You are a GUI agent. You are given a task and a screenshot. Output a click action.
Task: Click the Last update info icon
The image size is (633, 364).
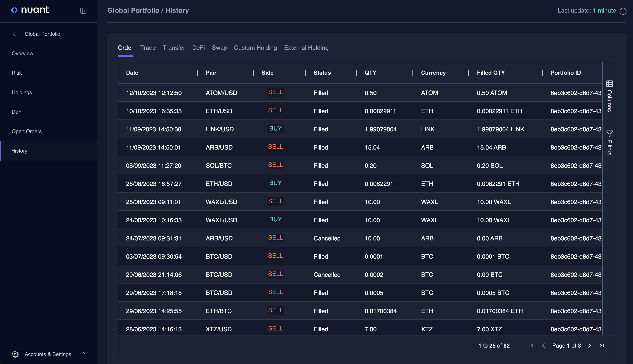tap(623, 11)
